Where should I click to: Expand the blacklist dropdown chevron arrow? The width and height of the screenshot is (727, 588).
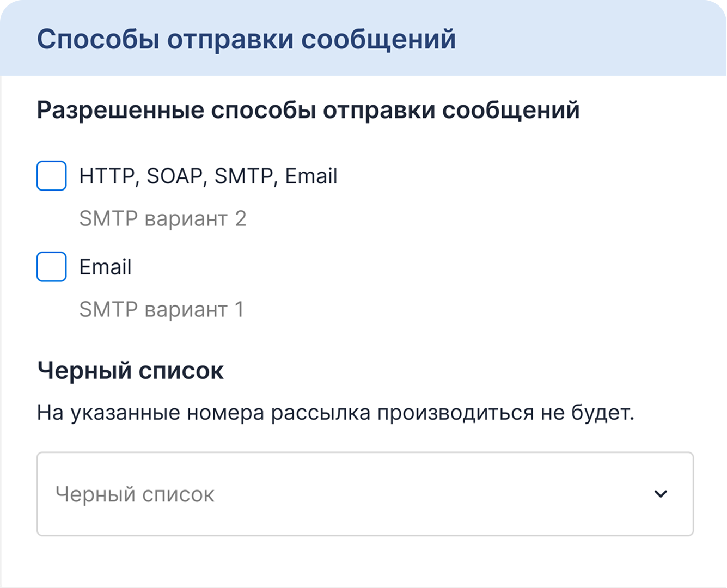pos(661,494)
